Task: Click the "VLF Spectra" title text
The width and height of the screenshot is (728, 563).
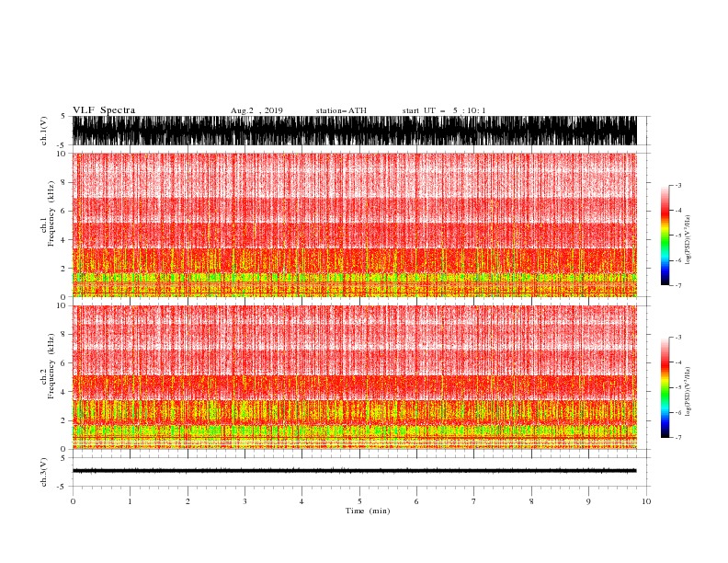Action: click(104, 110)
